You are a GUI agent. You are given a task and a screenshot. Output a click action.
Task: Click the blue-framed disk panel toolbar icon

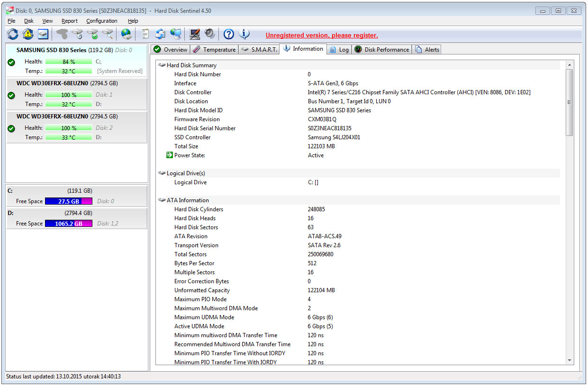click(x=44, y=34)
